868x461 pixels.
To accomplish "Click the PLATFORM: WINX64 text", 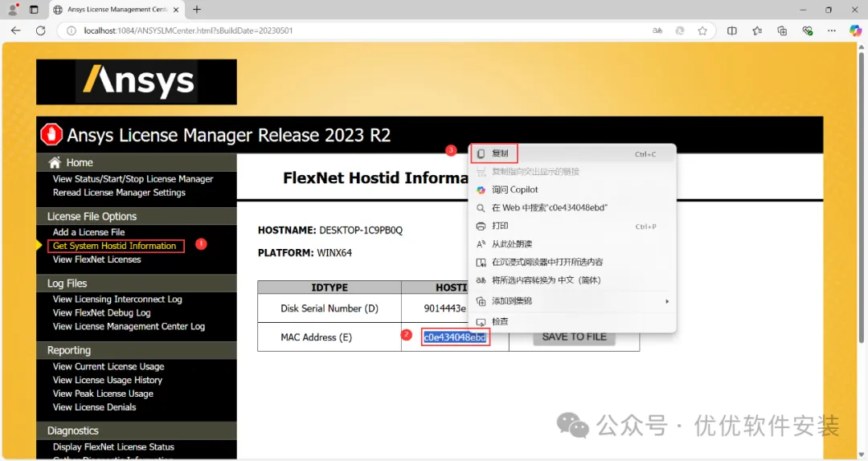I will 305,253.
